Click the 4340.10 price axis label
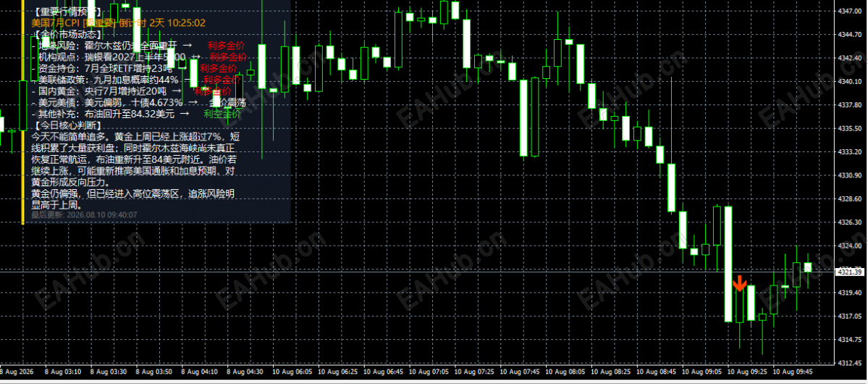 [x=851, y=81]
